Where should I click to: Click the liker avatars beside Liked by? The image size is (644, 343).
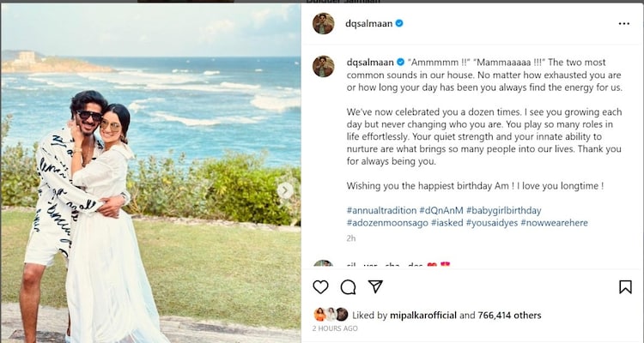tap(331, 315)
